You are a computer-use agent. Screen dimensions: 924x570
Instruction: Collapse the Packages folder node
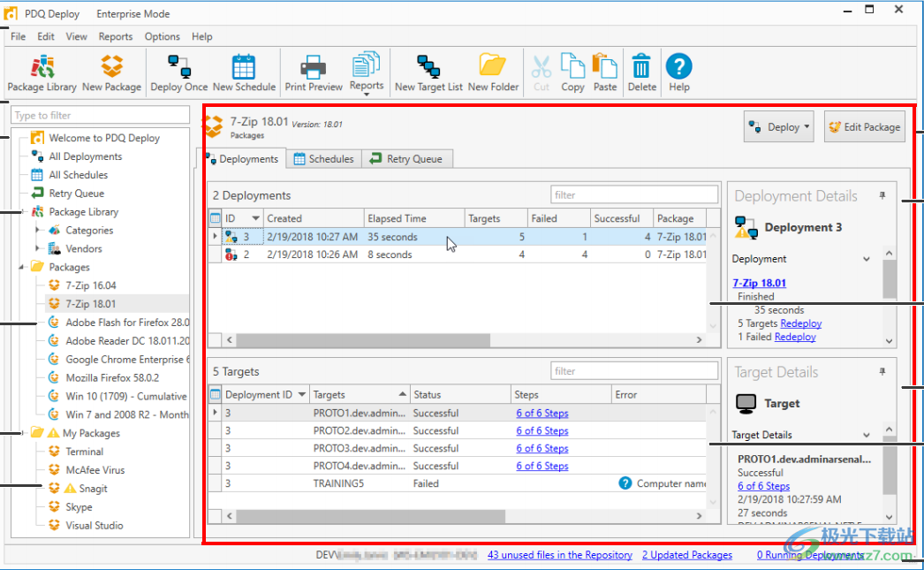click(x=21, y=267)
